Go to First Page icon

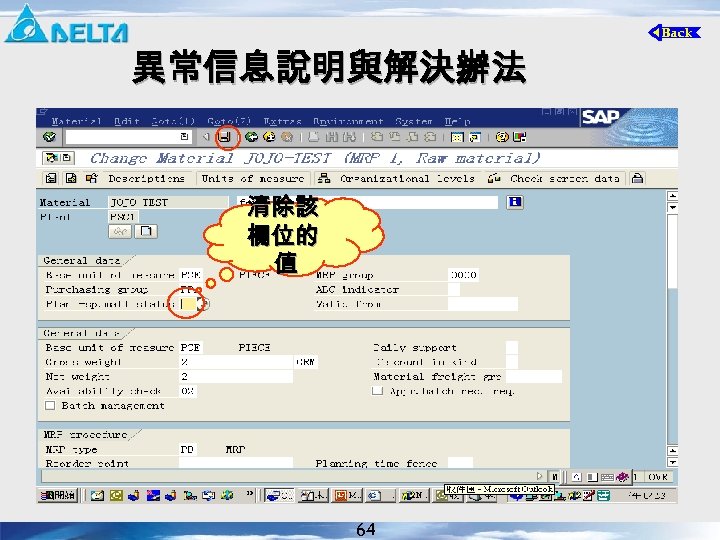point(377,137)
